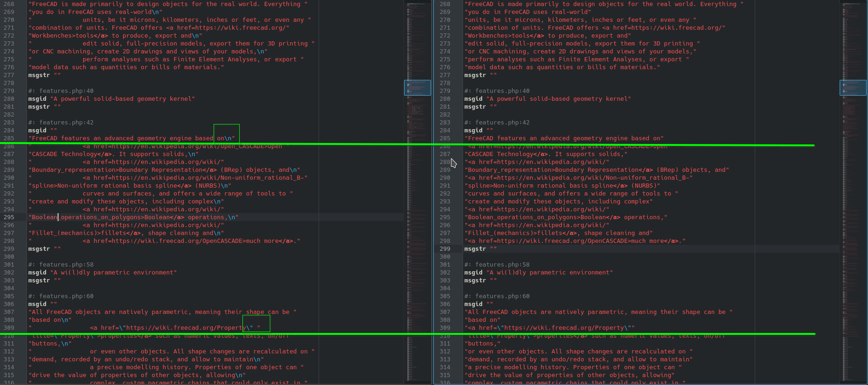Click 'Boolean_operations_on_polygons' on right pane line 295

(x=522, y=217)
